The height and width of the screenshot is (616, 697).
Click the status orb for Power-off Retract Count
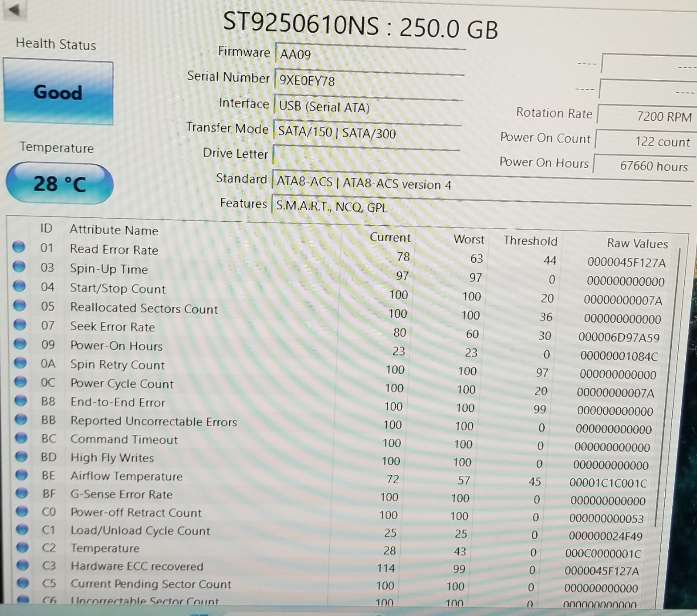click(x=22, y=511)
